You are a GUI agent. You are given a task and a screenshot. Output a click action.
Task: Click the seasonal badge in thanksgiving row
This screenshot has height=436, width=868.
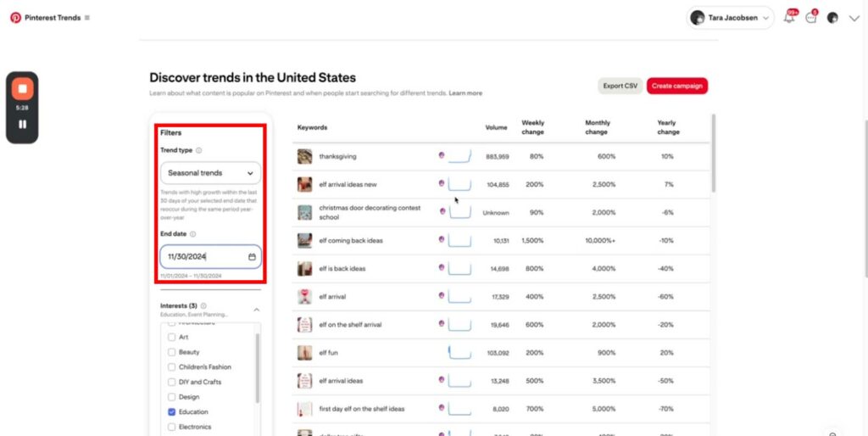coord(441,155)
